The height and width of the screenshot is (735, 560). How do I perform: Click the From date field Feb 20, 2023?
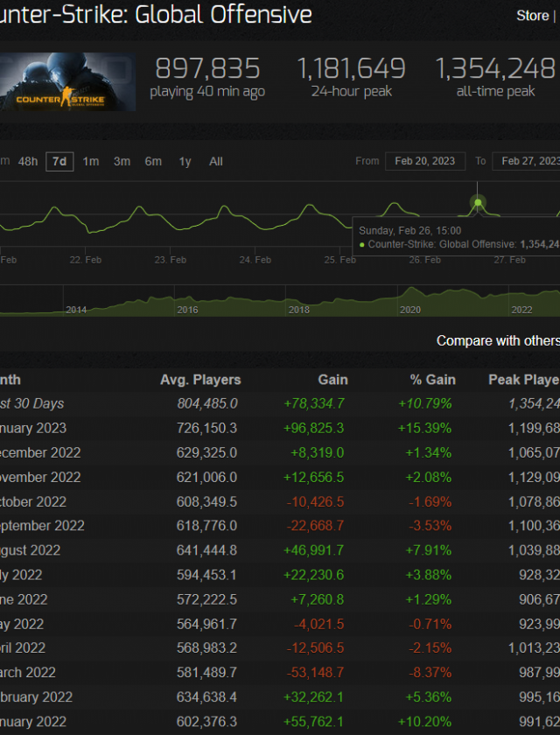(424, 161)
